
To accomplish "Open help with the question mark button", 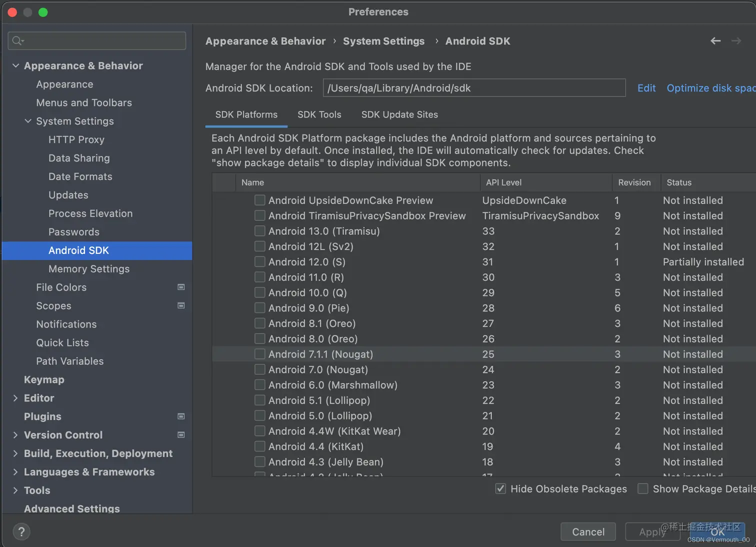I will 21,532.
